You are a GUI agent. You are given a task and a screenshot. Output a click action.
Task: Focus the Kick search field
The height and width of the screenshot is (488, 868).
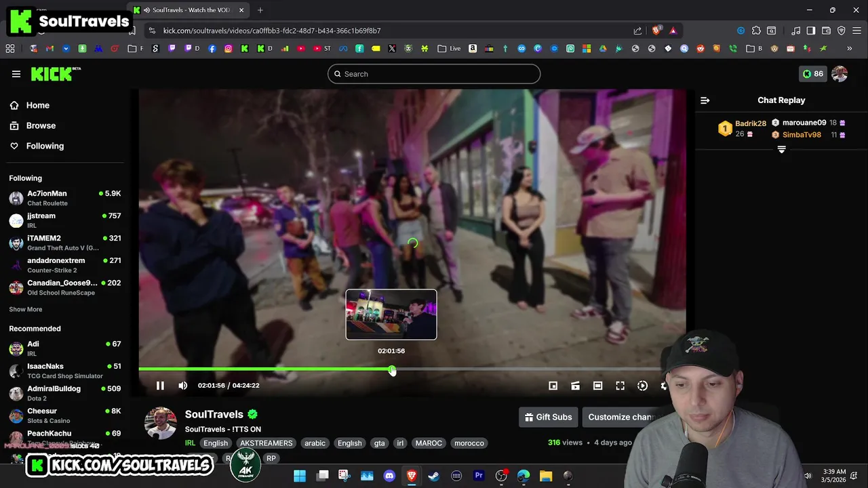click(434, 74)
